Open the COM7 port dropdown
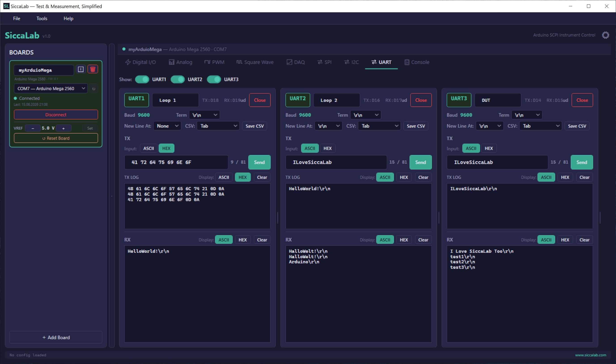This screenshot has height=364, width=616. coord(51,88)
